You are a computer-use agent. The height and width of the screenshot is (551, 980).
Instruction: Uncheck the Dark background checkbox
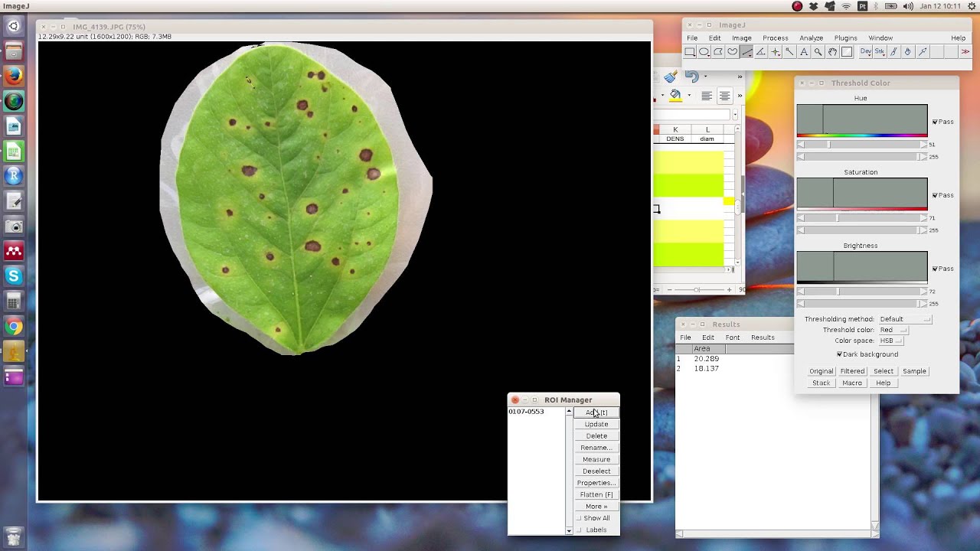[x=839, y=354]
